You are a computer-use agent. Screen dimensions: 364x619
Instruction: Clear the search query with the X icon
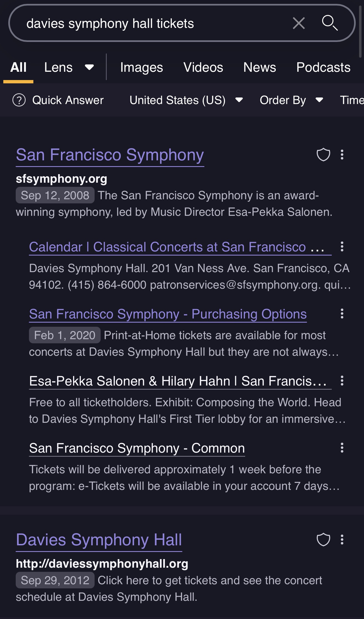coord(299,23)
